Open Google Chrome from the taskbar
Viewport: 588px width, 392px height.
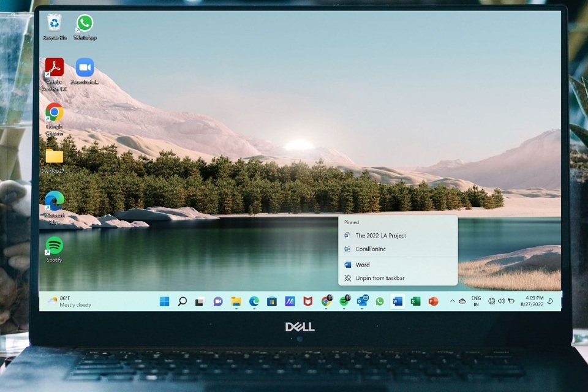[x=327, y=301]
